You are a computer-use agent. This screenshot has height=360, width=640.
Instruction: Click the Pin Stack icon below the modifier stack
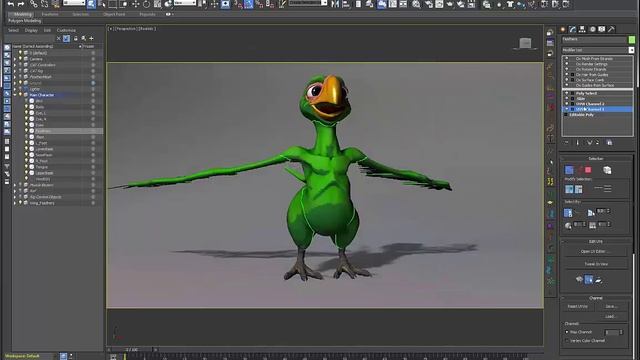click(x=567, y=142)
